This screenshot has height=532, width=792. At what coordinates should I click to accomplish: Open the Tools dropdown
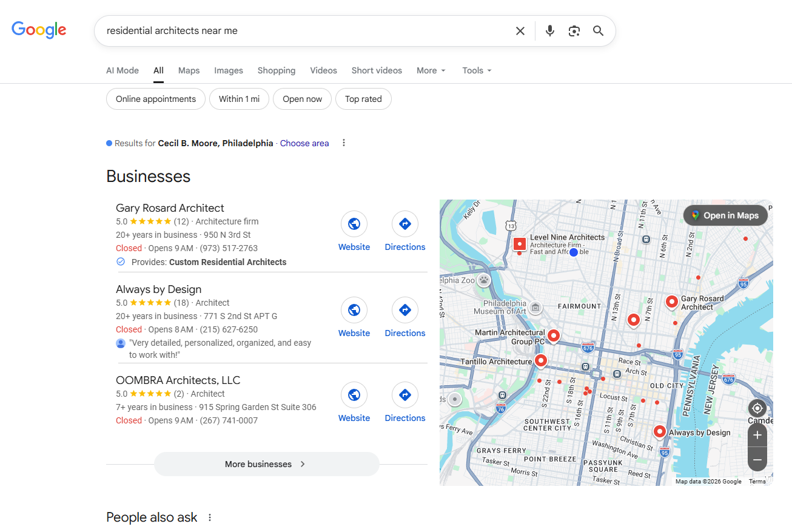476,70
